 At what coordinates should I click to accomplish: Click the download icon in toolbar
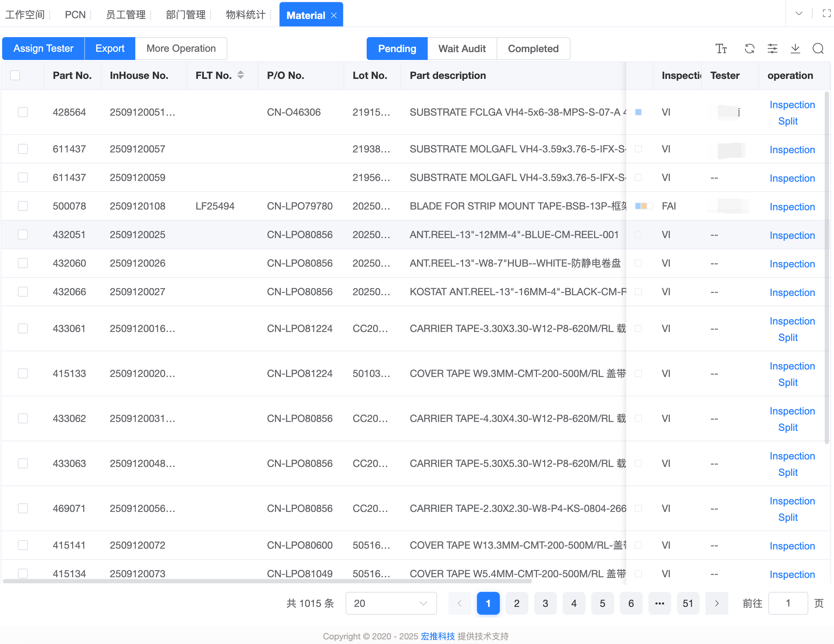click(795, 49)
